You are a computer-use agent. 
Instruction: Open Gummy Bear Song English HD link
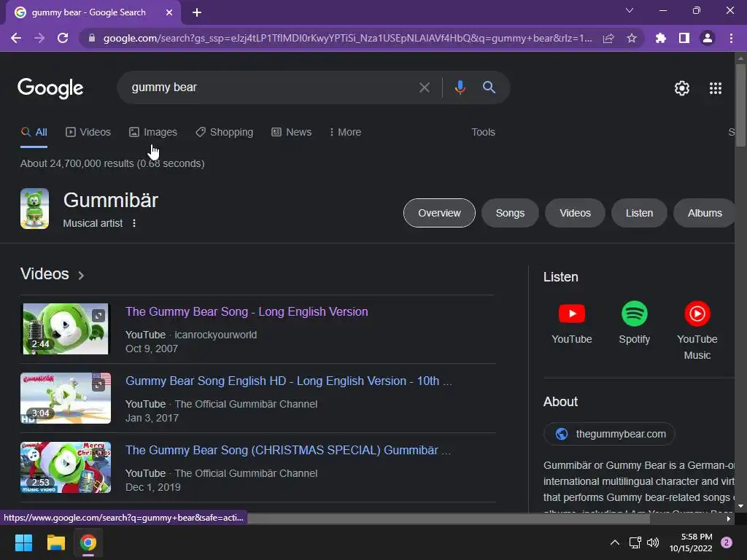pos(289,381)
